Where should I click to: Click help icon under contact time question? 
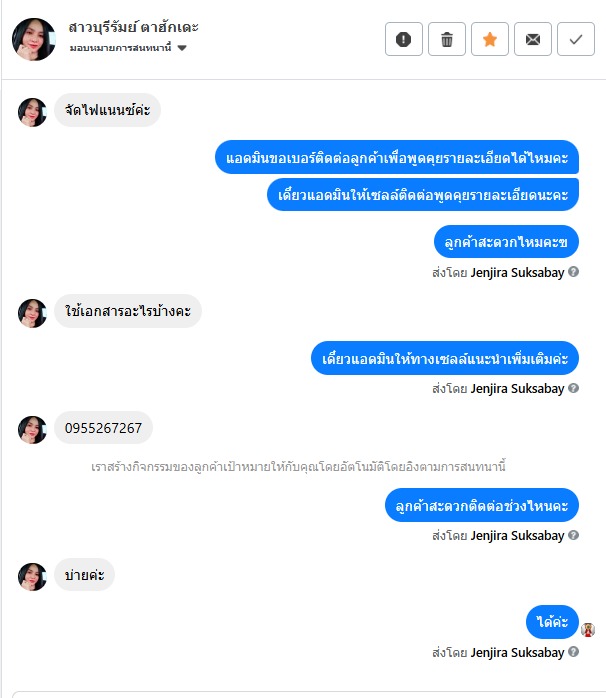(573, 535)
